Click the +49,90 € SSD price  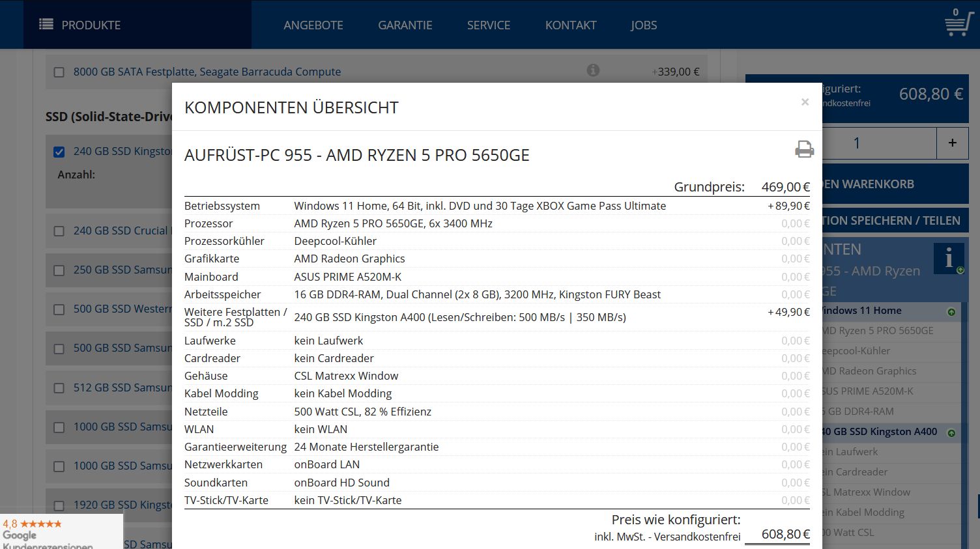point(788,312)
